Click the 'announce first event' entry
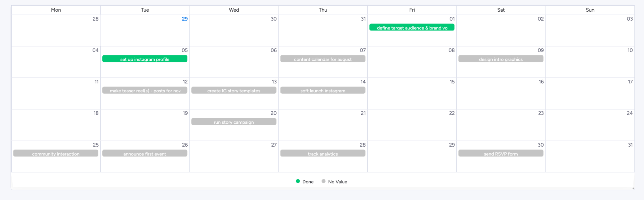Viewport: 644px width, 200px height. coord(145,154)
